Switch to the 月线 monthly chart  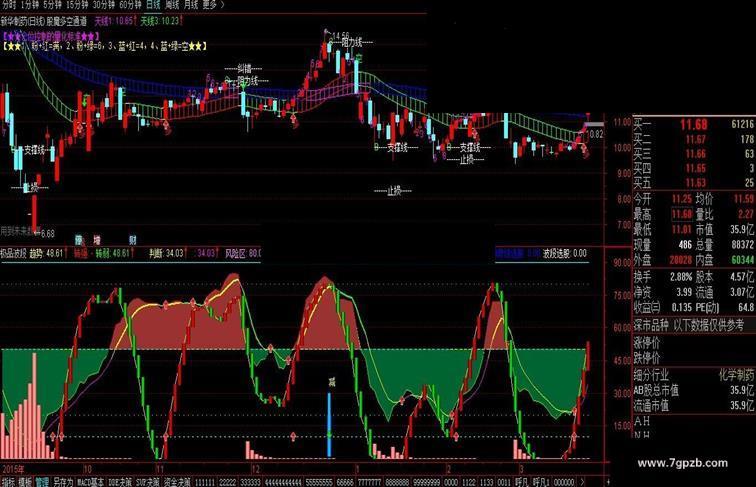(x=190, y=5)
